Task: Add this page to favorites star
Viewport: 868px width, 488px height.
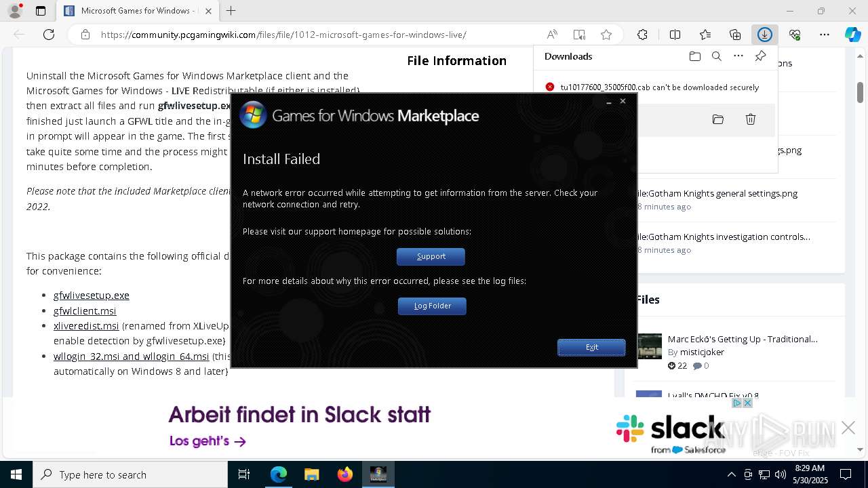Action: (x=606, y=35)
